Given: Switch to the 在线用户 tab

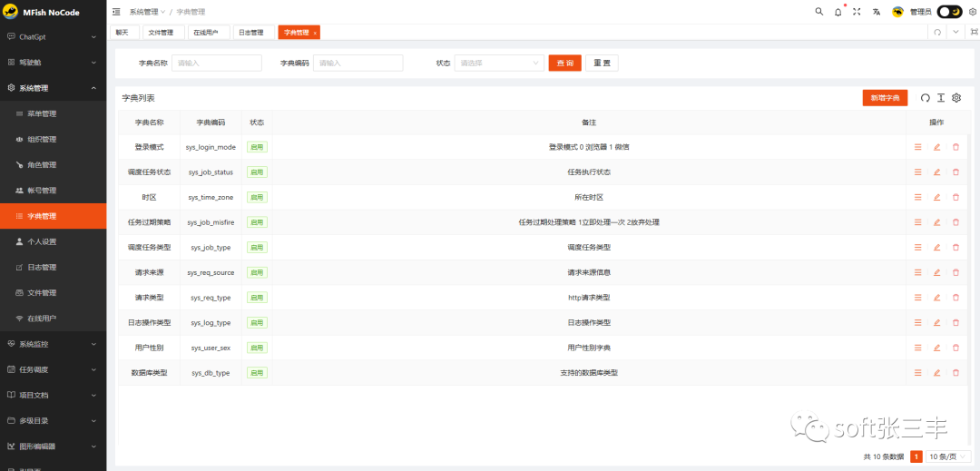Looking at the screenshot, I should pos(209,33).
